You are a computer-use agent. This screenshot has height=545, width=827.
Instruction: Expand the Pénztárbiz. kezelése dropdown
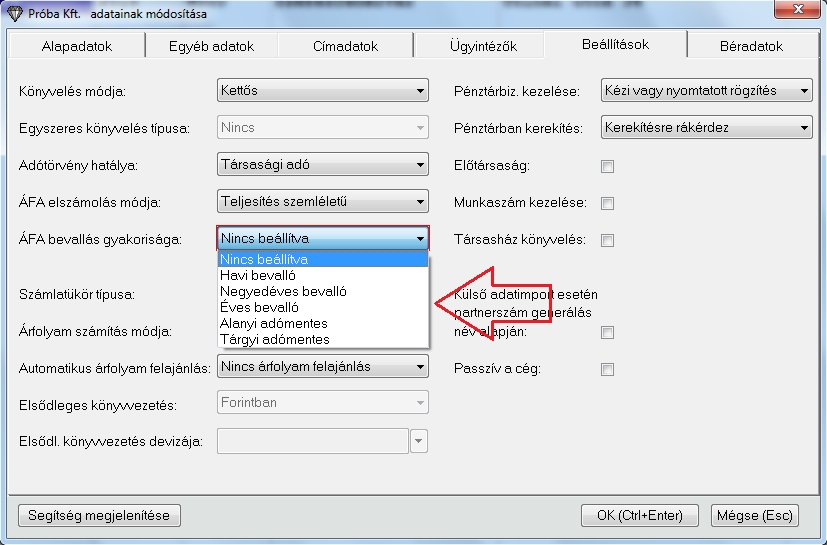(x=706, y=91)
